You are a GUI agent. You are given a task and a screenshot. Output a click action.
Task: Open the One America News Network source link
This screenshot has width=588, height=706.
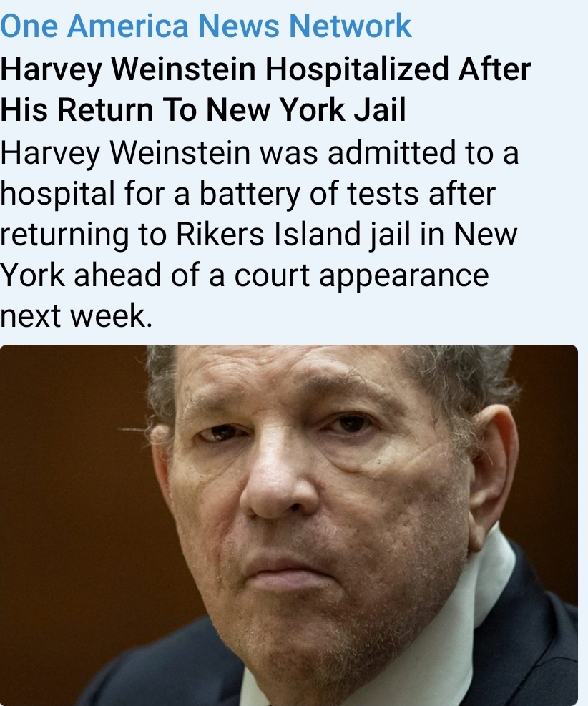206,26
